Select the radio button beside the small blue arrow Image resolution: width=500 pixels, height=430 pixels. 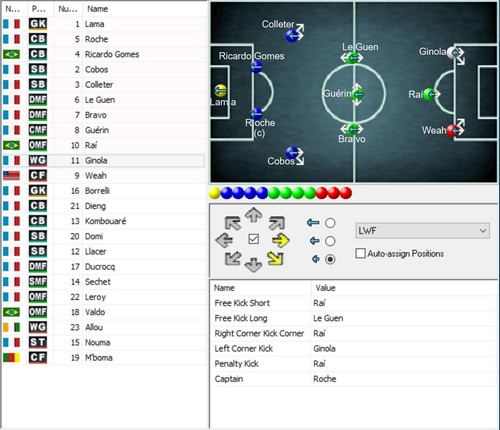coord(330,259)
